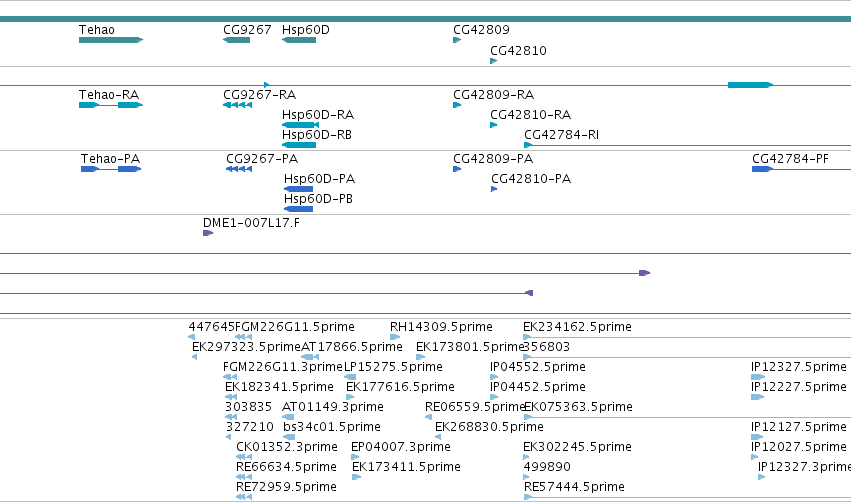Click the EK177616.5prime EST
Viewport: 851px width, 502px height.
[x=350, y=397]
